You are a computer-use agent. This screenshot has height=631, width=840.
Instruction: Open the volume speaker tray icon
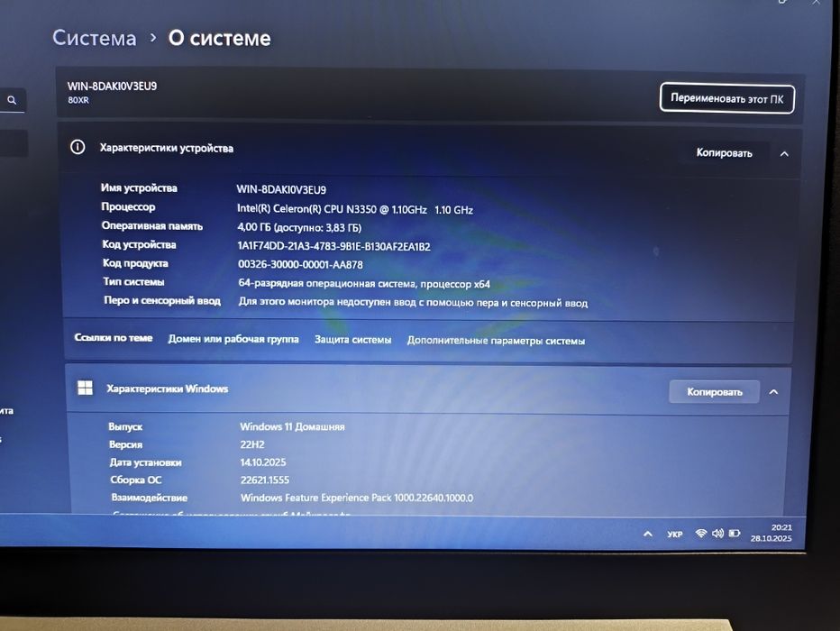(717, 533)
